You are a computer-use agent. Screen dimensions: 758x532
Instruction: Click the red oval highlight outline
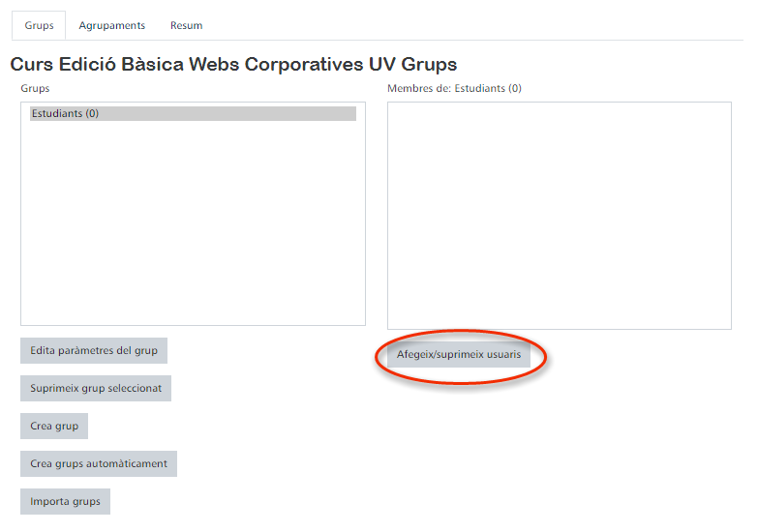click(x=377, y=356)
